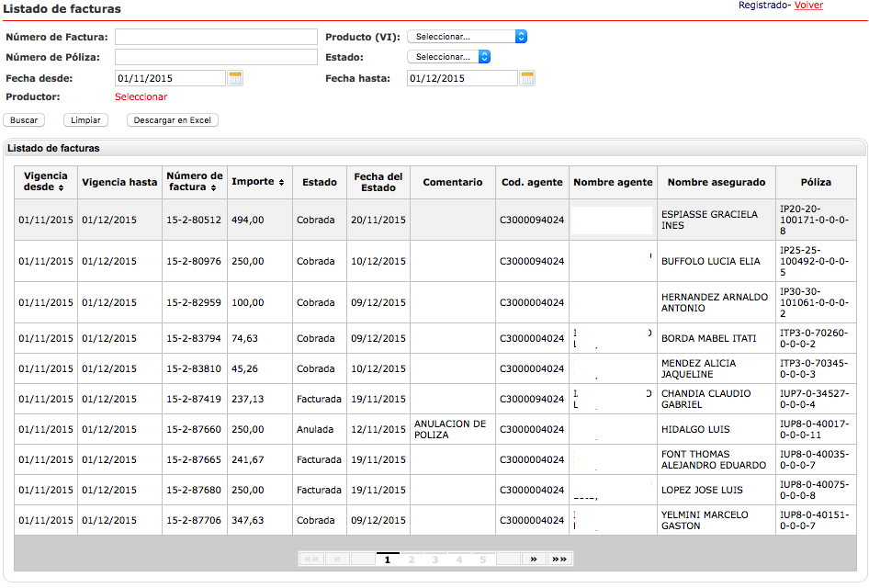Viewport: 869px width, 588px height.
Task: Switch to page 5 of invoices
Action: pyautogui.click(x=483, y=559)
